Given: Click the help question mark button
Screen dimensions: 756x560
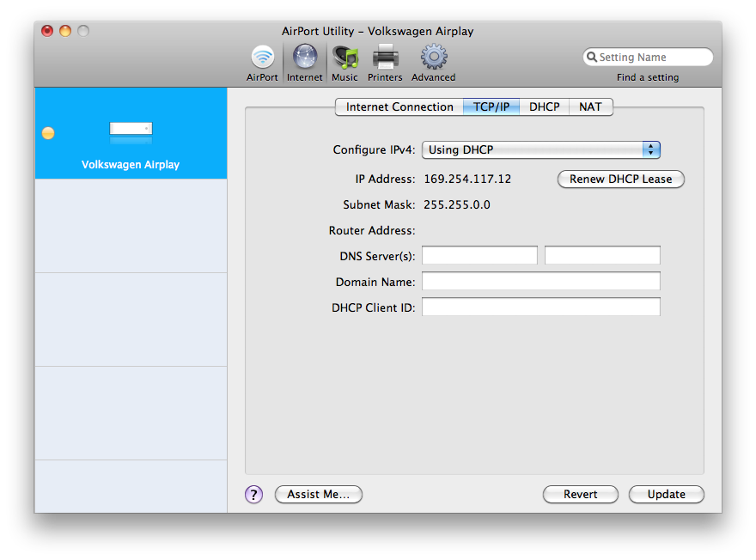Looking at the screenshot, I should click(x=253, y=494).
